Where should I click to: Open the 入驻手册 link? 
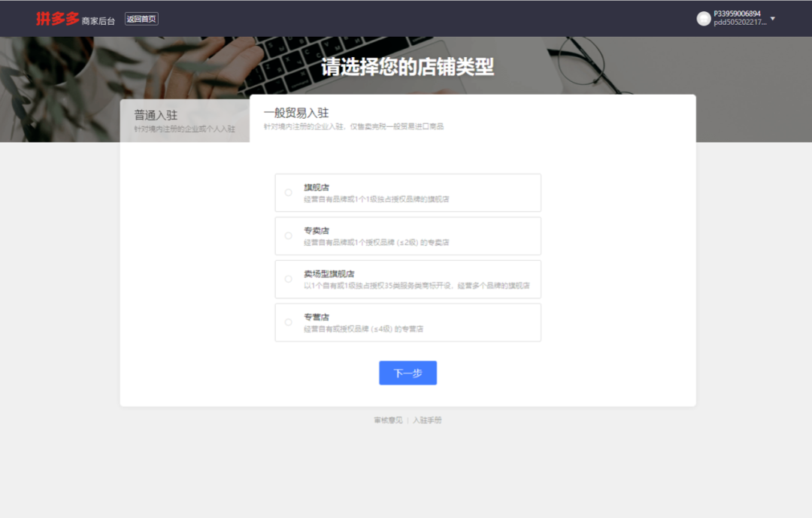tap(426, 420)
